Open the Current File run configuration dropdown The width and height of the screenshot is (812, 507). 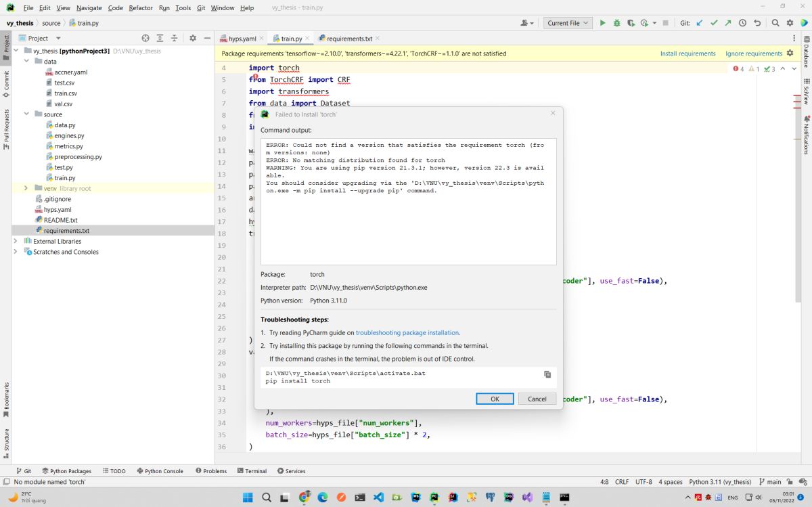click(x=568, y=23)
